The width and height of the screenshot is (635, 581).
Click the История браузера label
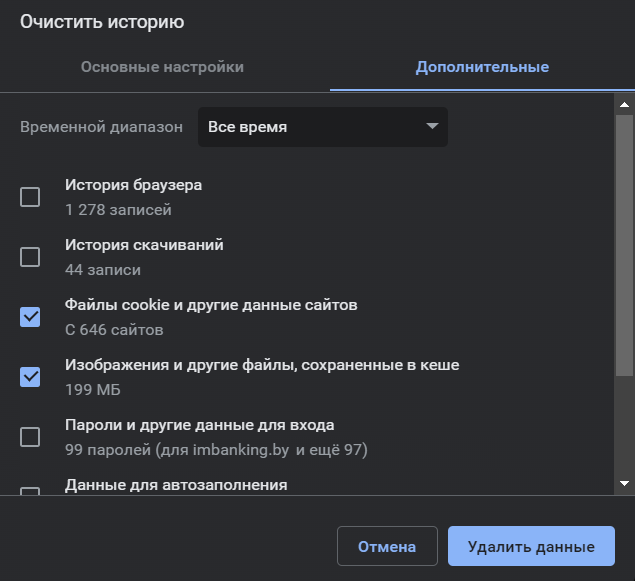coord(133,185)
